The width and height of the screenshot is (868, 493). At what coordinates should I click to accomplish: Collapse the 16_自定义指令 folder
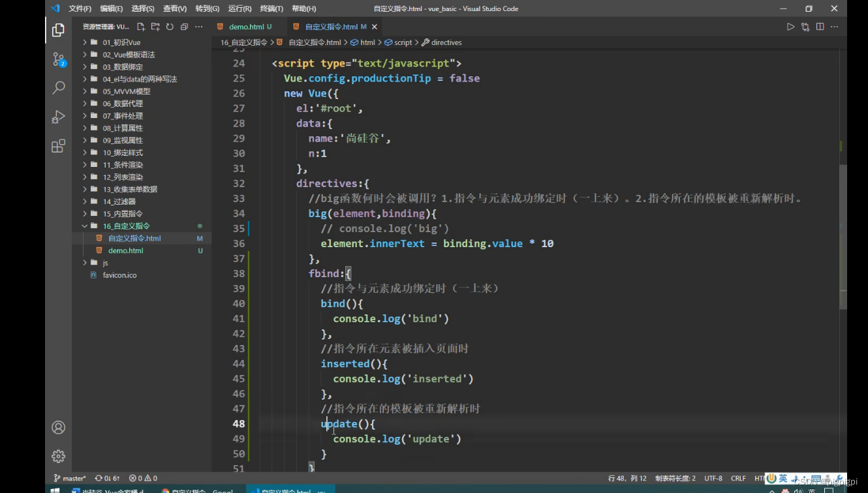(x=142, y=226)
